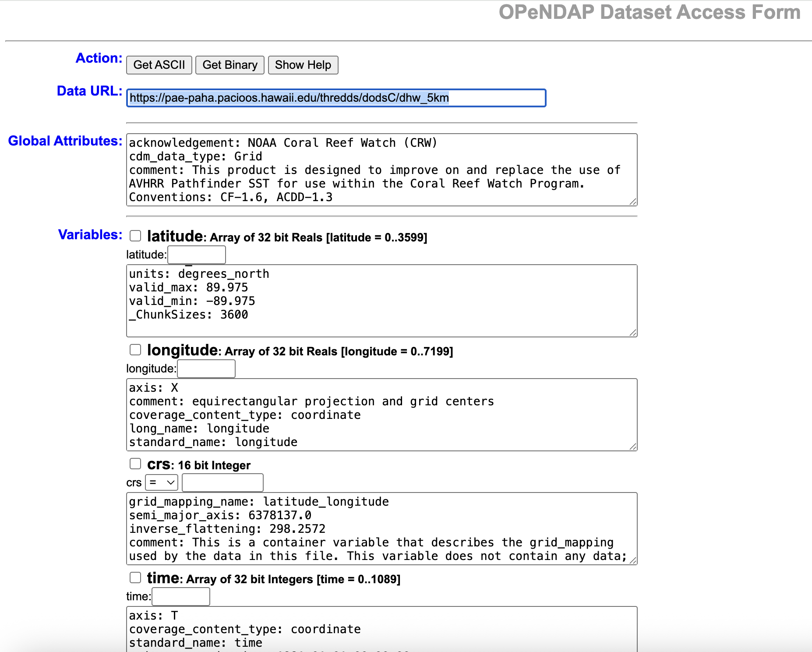Click the longitude textarea resize handle
This screenshot has width=812, height=652.
coord(633,446)
